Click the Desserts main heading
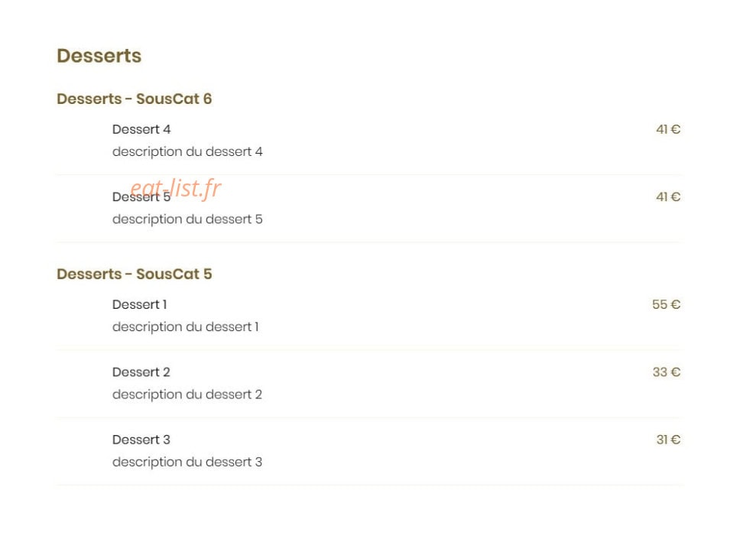This screenshot has width=756, height=539. (x=99, y=56)
